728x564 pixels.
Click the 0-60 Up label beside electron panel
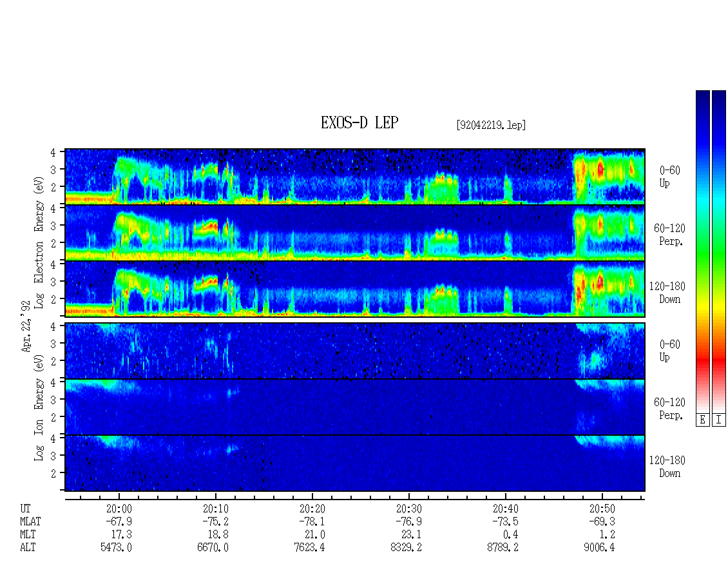(x=669, y=177)
